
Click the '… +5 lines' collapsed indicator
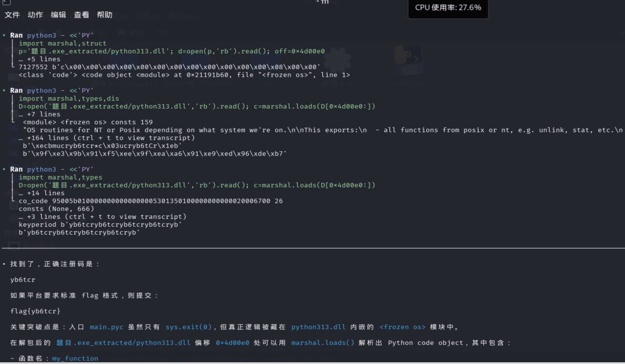[x=40, y=59]
